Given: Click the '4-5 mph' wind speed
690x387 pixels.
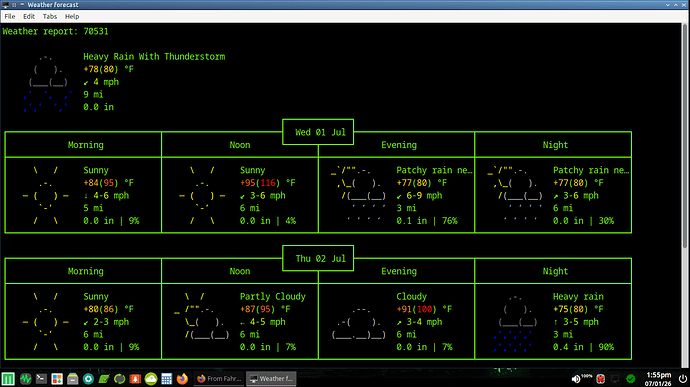Looking at the screenshot, I should (268, 322).
